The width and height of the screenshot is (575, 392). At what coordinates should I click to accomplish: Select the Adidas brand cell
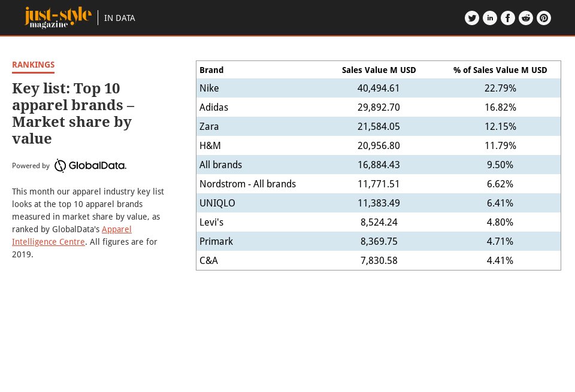tap(214, 107)
